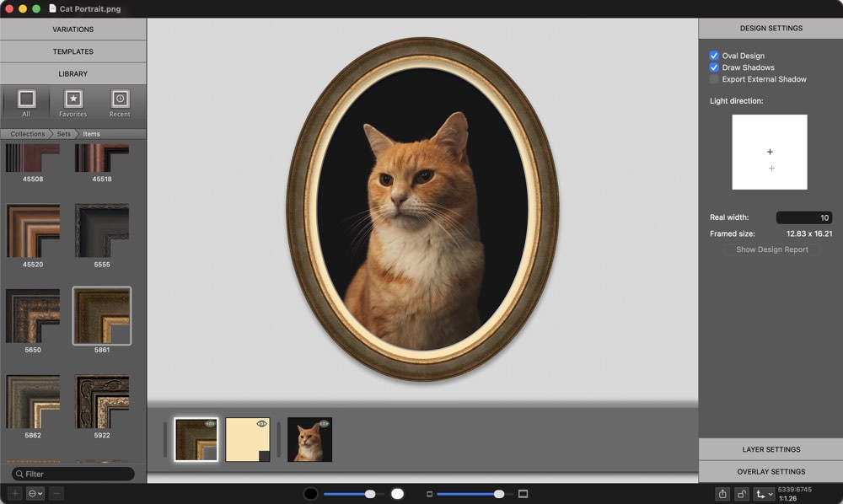The image size is (843, 504).
Task: Enable the Export External Shadow checkbox
Action: tap(712, 79)
